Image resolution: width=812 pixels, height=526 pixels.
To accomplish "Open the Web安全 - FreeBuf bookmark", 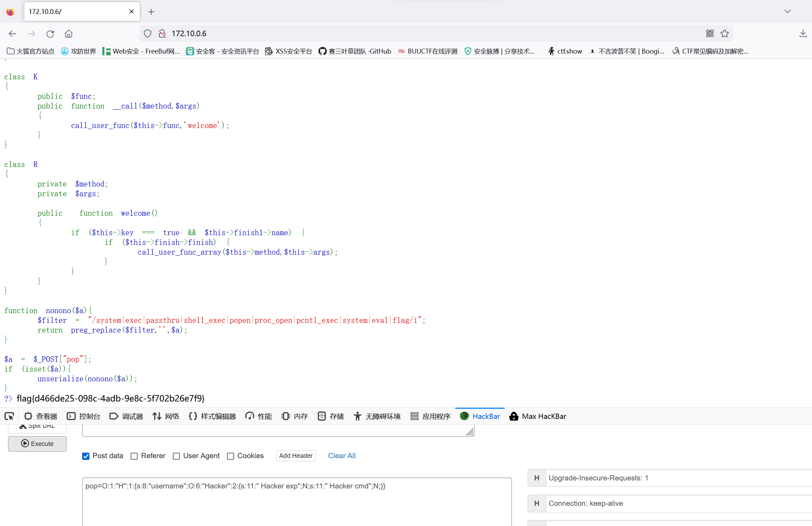I will point(141,51).
